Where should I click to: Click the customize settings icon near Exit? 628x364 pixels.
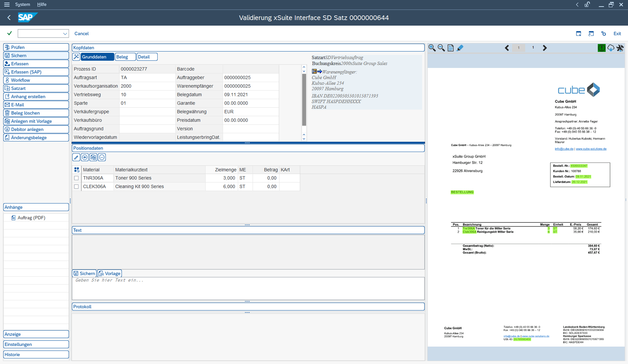point(603,34)
